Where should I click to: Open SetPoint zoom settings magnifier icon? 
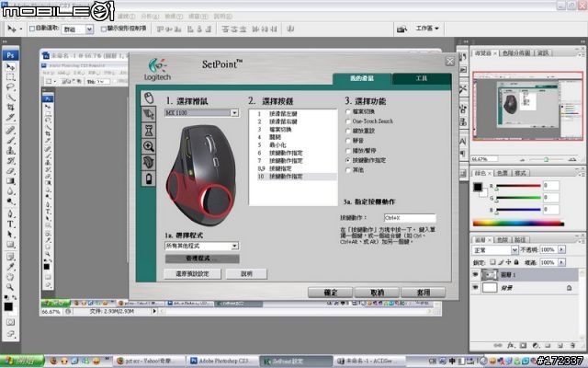coord(149,146)
